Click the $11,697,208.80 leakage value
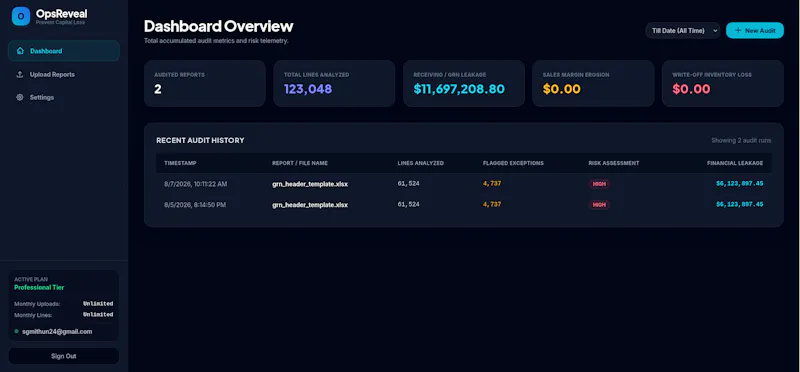The width and height of the screenshot is (800, 372). pyautogui.click(x=459, y=89)
